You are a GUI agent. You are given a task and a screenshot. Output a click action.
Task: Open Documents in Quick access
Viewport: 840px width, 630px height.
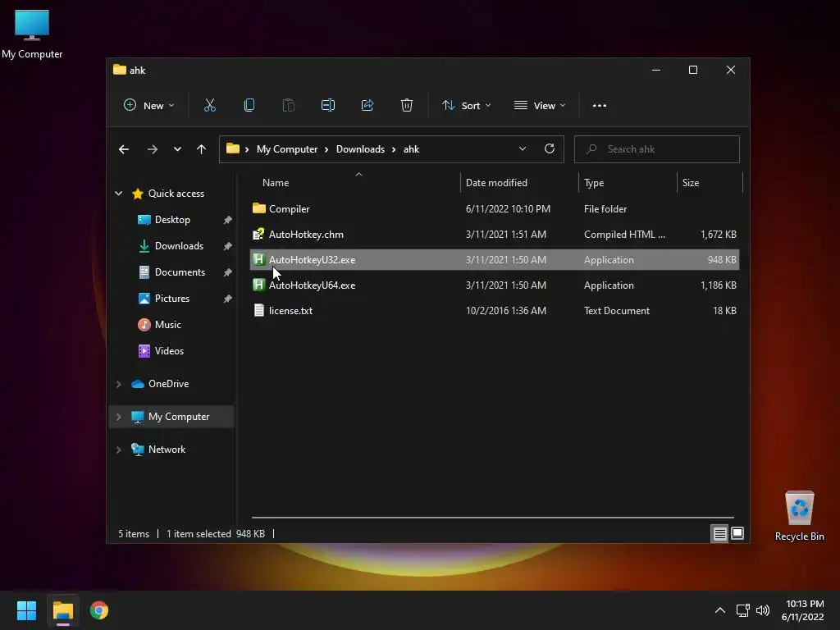[180, 272]
